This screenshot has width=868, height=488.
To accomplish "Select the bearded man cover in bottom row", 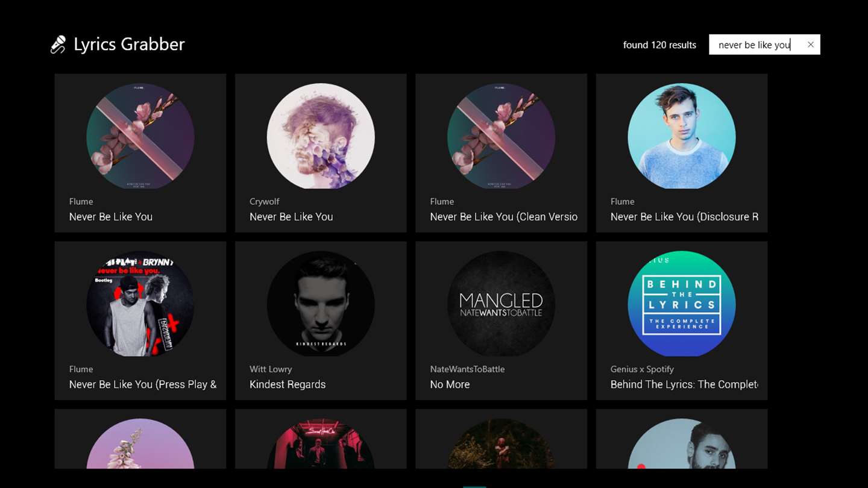I will [x=682, y=444].
